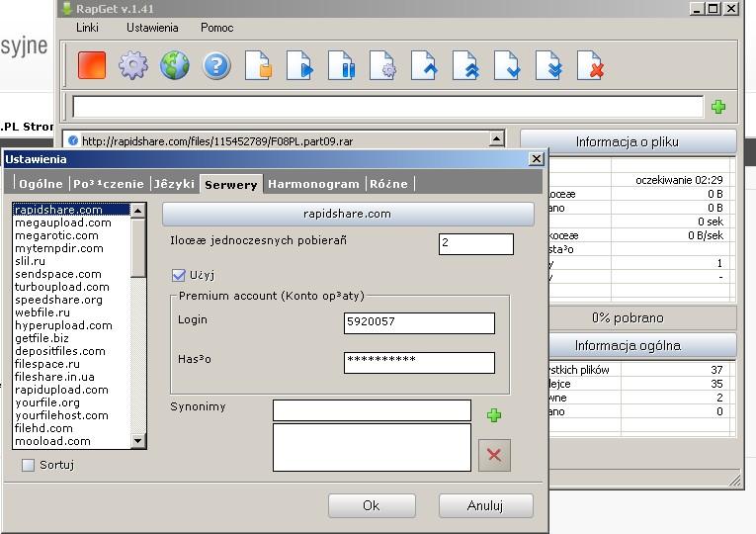756x534 pixels.
Task: Click the simultaneous downloads count field
Action: tap(476, 243)
